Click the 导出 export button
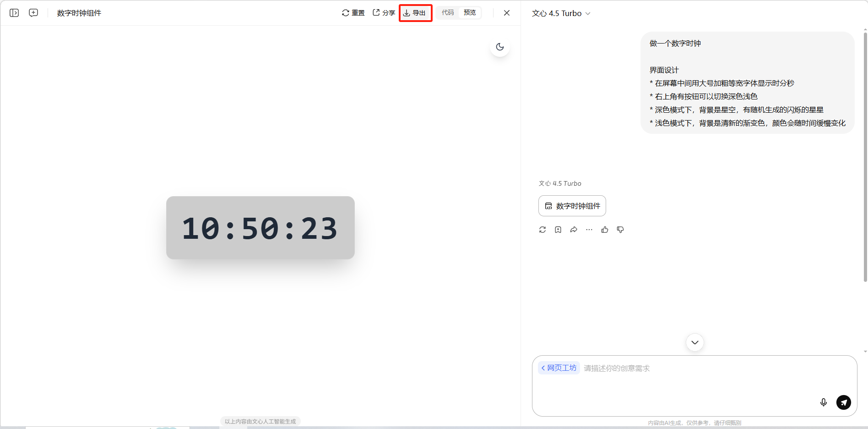The image size is (868, 429). coord(415,13)
